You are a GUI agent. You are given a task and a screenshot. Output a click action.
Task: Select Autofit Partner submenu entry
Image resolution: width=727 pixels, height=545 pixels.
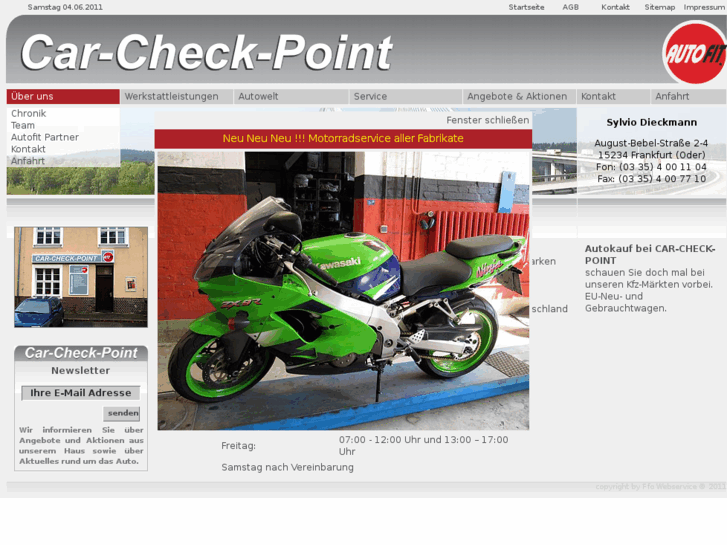click(45, 137)
